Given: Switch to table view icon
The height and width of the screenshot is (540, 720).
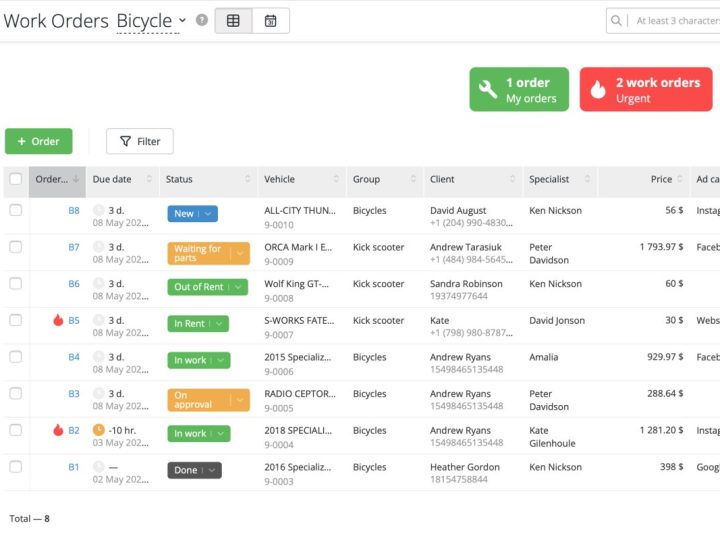Looking at the screenshot, I should pyautogui.click(x=233, y=21).
